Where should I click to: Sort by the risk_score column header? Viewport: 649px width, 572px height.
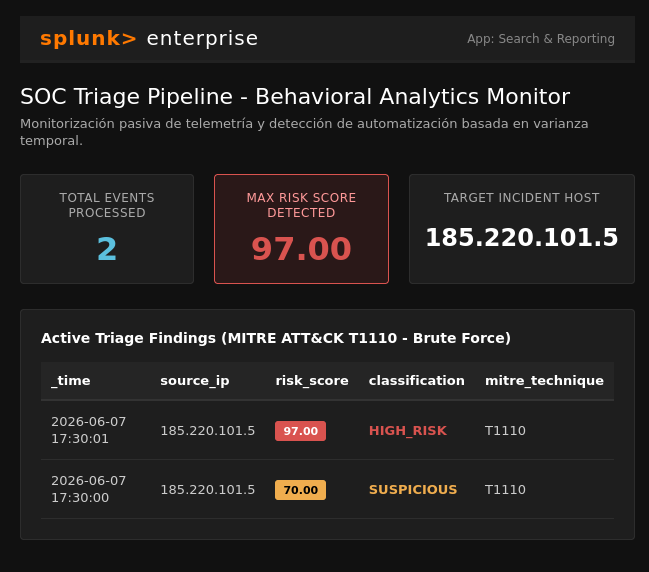point(312,381)
